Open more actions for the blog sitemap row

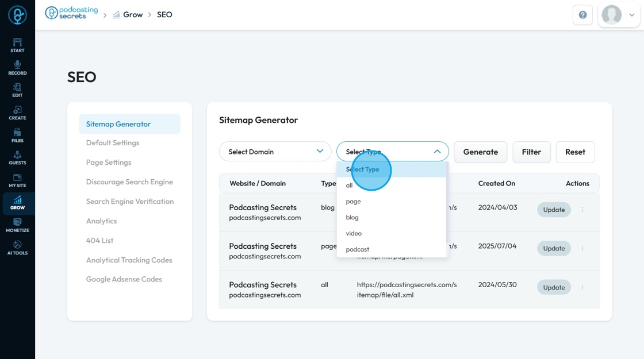(x=582, y=210)
